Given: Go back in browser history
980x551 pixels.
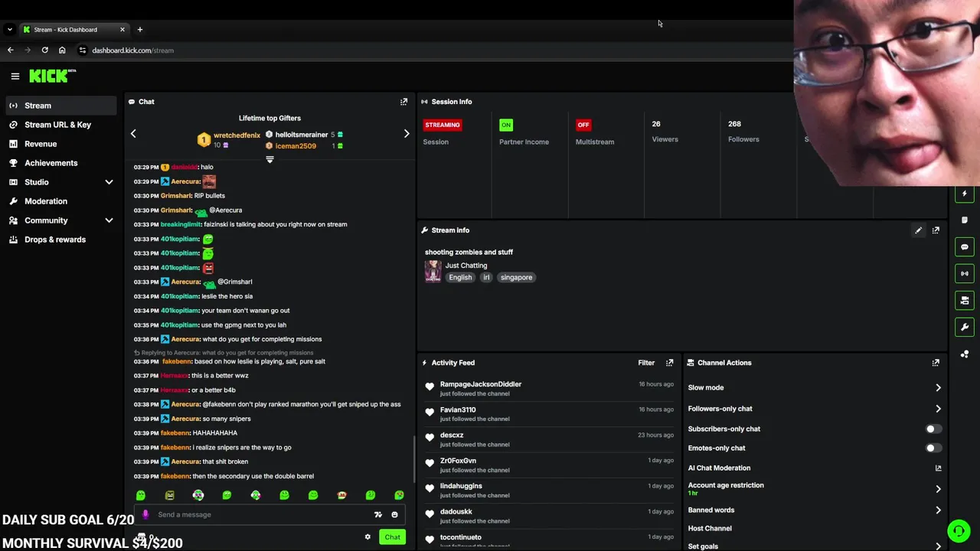Looking at the screenshot, I should click(x=11, y=51).
